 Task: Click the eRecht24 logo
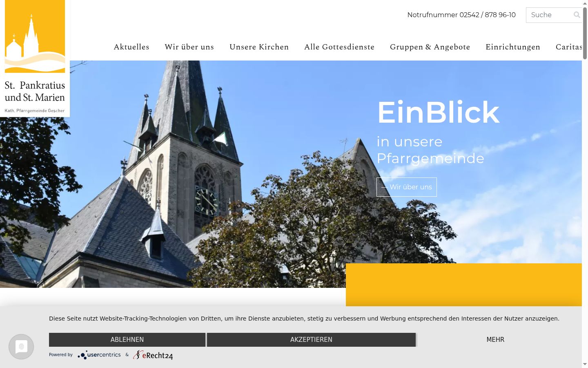(x=153, y=355)
